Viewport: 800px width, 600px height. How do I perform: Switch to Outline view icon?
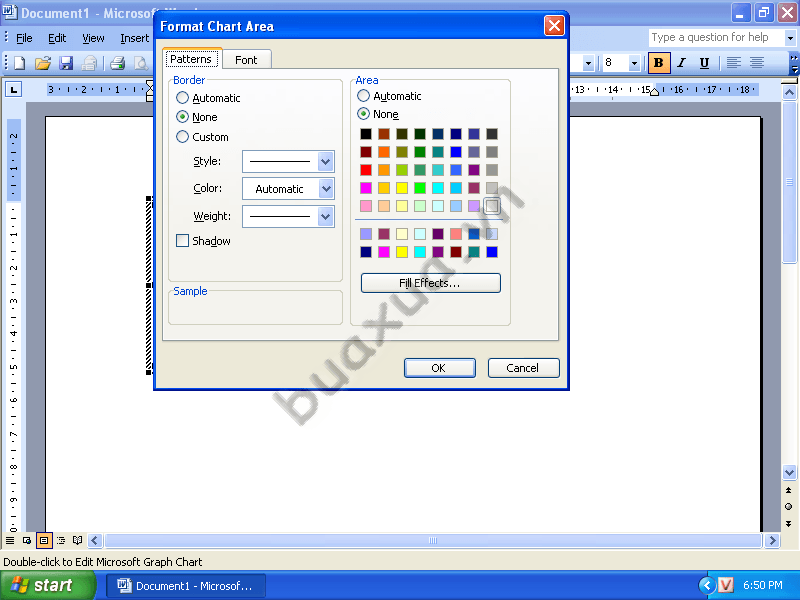click(61, 540)
